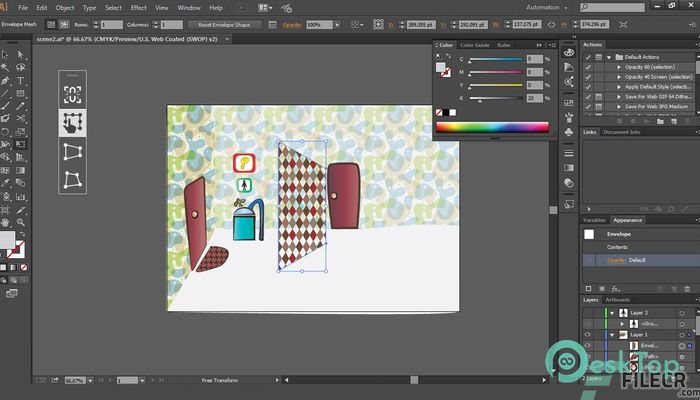Viewport: 700px width, 400px height.
Task: Select the Zoom magnifier tool
Action: pyautogui.click(x=21, y=222)
